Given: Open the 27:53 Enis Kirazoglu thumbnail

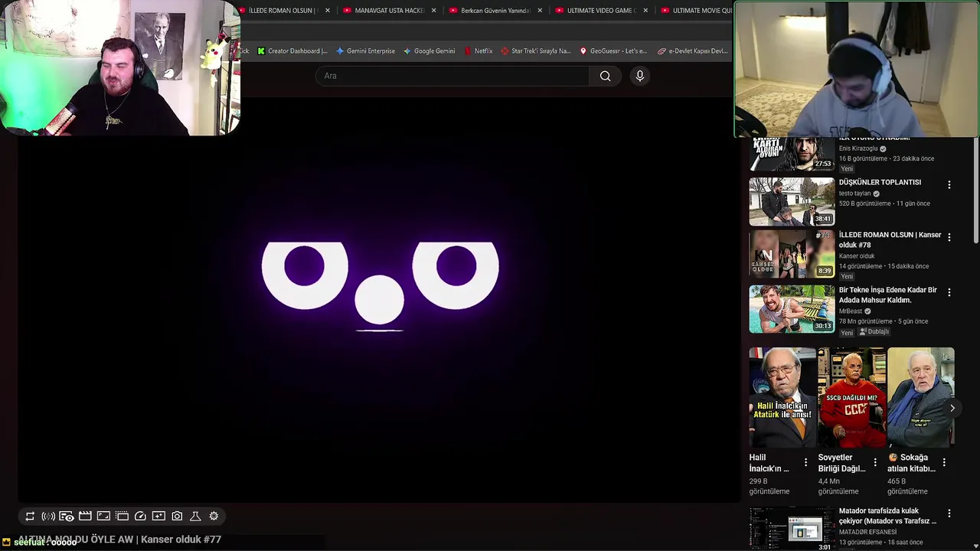Looking at the screenshot, I should point(792,154).
